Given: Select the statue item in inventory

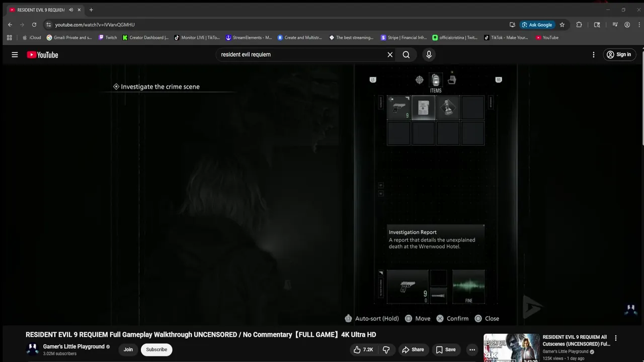Looking at the screenshot, I should 448,108.
